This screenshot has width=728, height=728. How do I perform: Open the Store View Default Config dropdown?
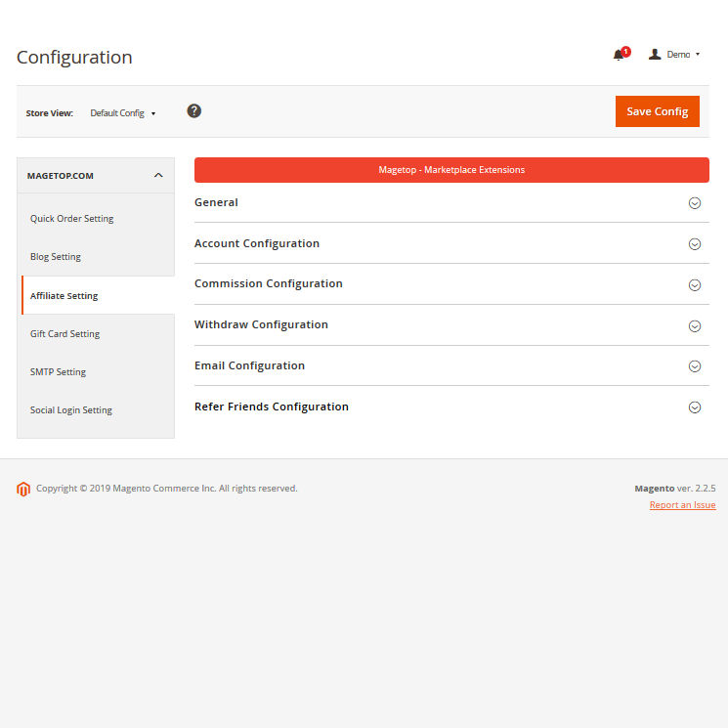coord(122,113)
